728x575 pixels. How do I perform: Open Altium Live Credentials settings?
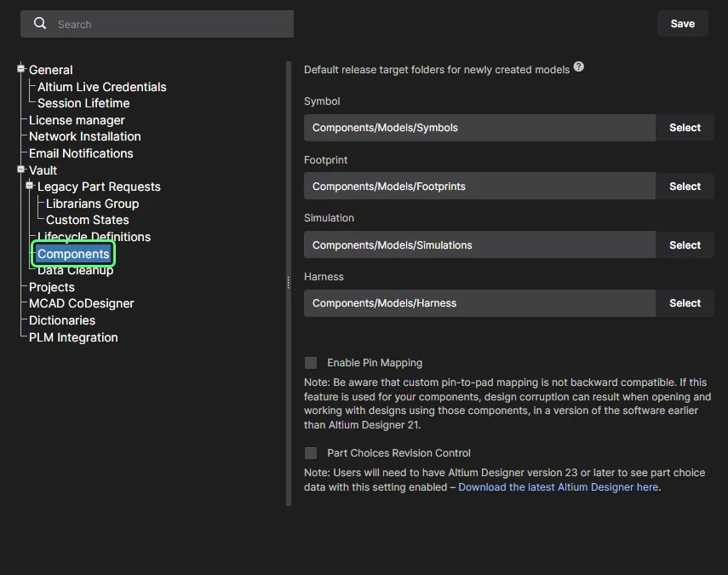(102, 87)
